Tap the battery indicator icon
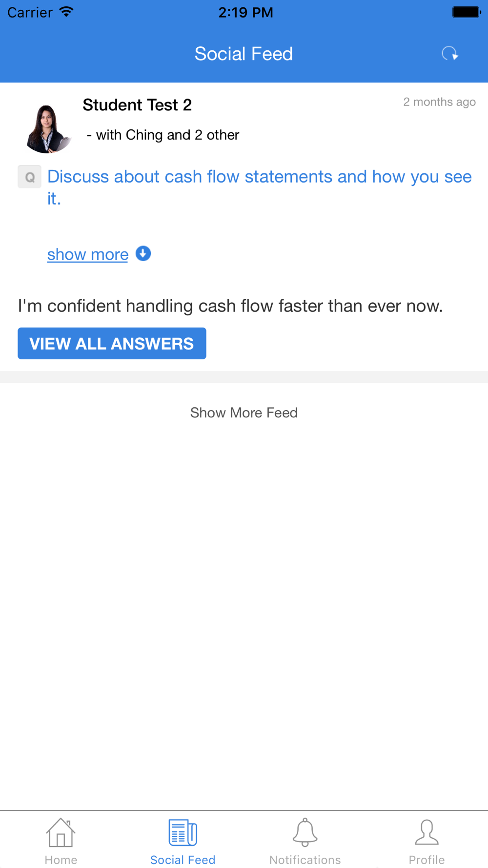488x868 pixels. [466, 12]
